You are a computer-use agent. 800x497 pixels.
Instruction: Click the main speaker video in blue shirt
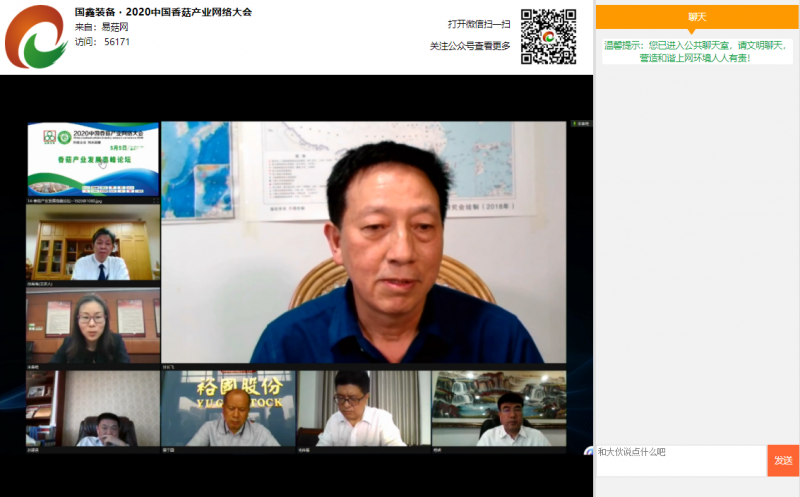(x=363, y=242)
